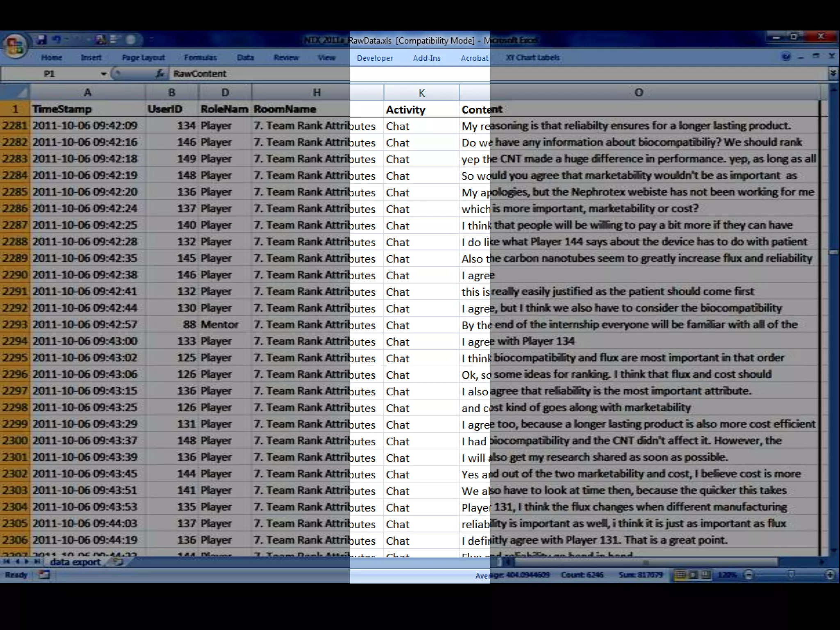Open the Name Box dropdown arrow
The image size is (840, 630).
point(103,74)
